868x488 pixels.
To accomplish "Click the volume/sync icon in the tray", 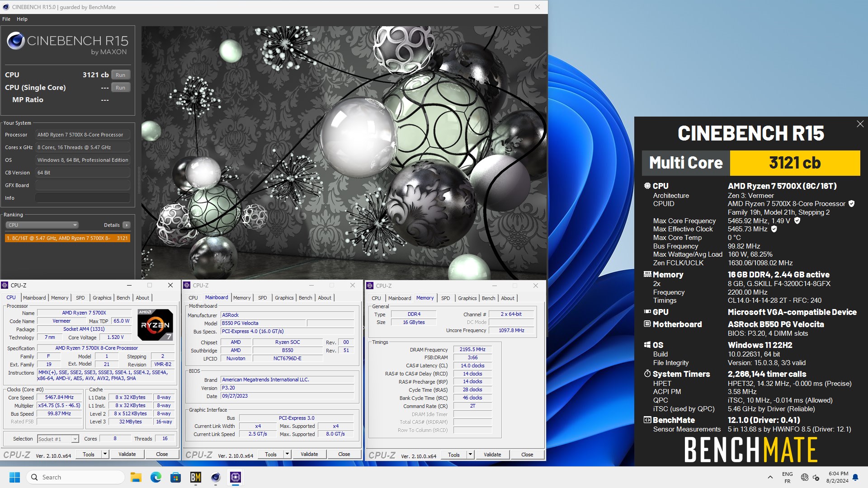I will coord(816,477).
